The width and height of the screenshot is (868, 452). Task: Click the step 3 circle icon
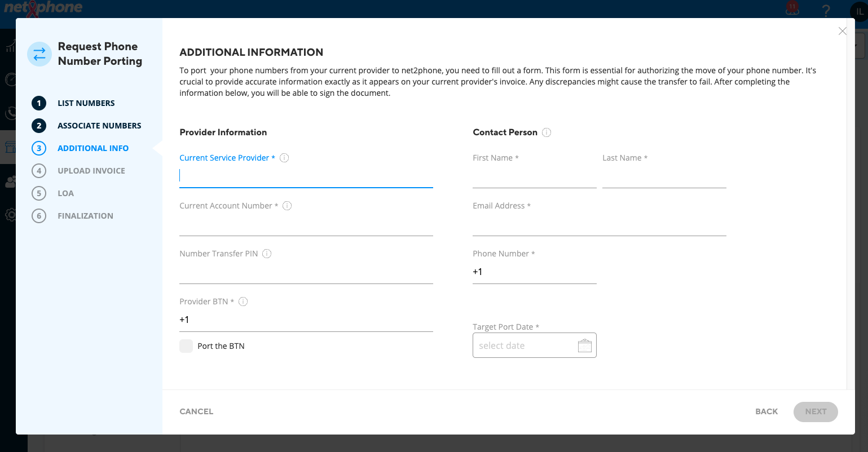(x=39, y=148)
